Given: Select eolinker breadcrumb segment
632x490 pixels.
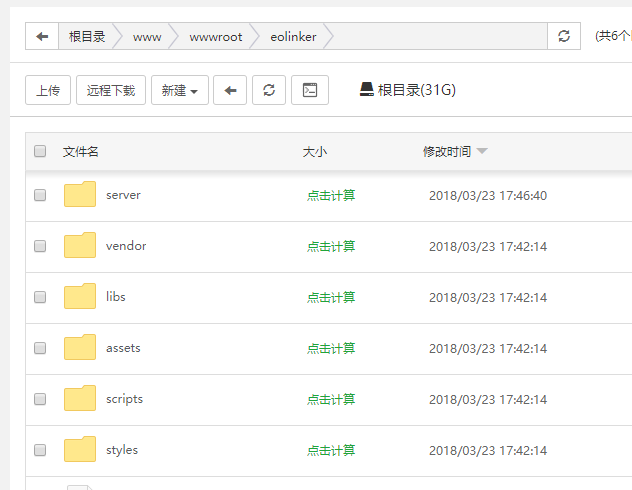Looking at the screenshot, I should coord(293,37).
